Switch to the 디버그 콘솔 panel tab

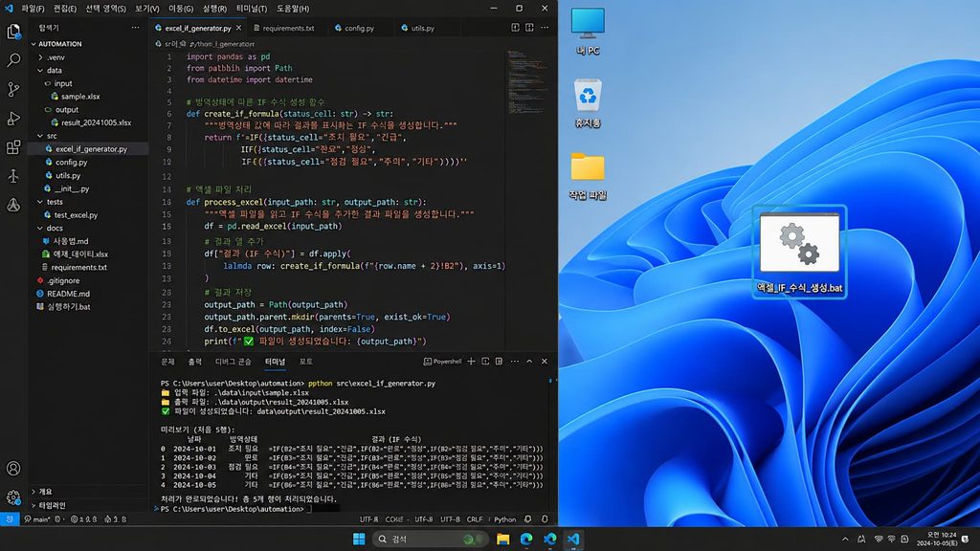click(234, 362)
